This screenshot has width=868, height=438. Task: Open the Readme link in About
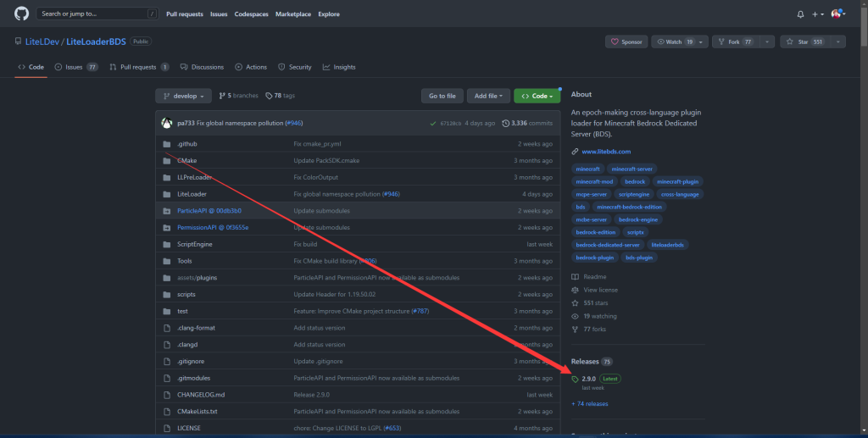coord(589,276)
